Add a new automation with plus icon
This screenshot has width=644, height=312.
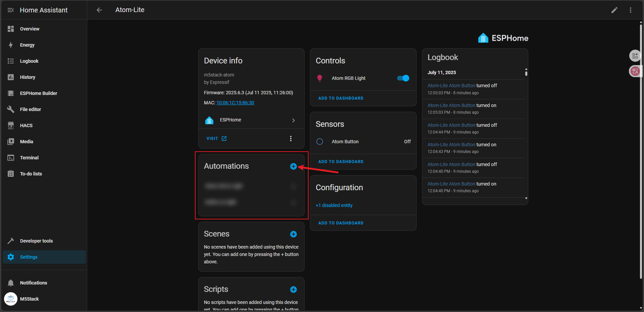293,166
